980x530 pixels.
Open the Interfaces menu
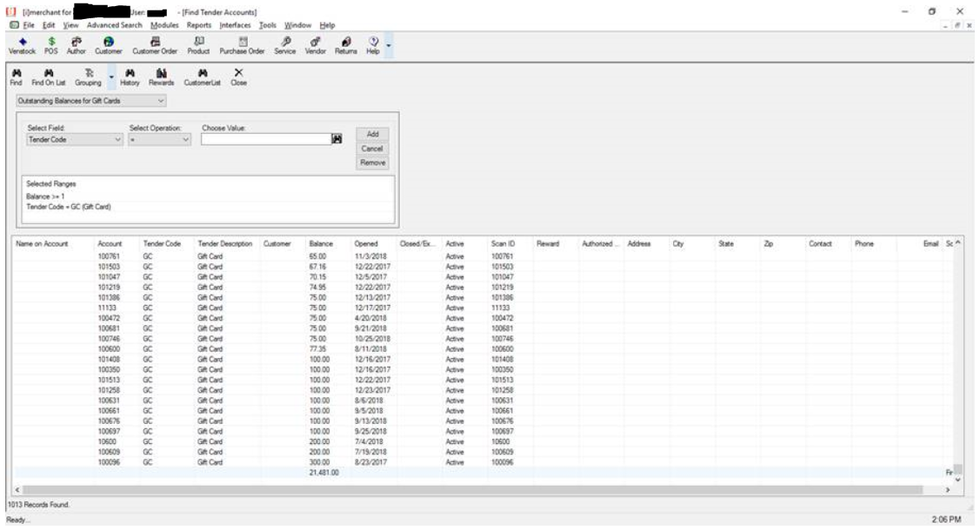235,25
